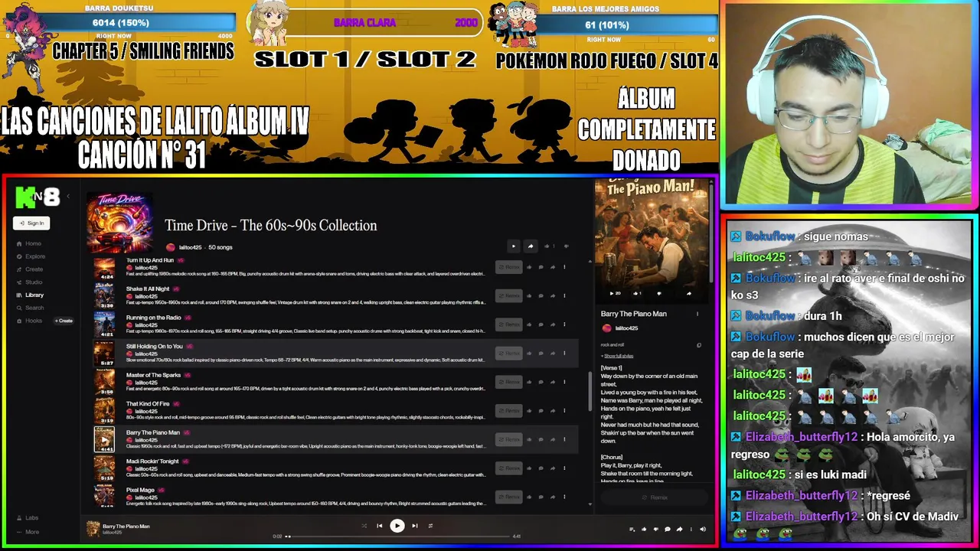
Task: Collapse the sidebar with the arrow
Action: point(68,197)
